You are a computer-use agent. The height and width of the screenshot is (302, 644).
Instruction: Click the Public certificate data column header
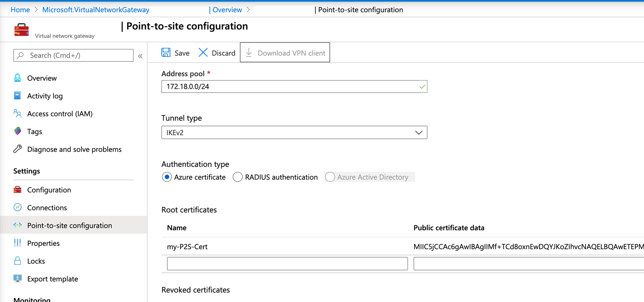point(449,228)
